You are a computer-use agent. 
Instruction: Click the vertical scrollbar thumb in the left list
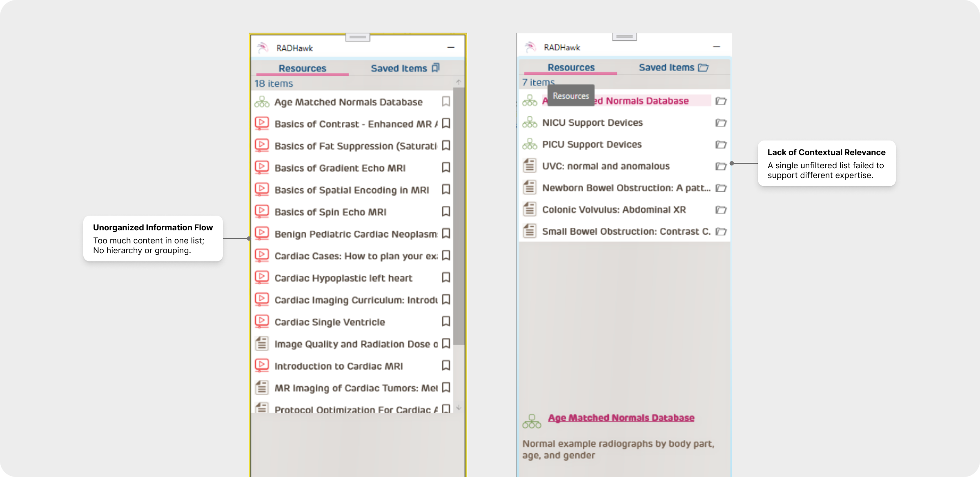[459, 216]
